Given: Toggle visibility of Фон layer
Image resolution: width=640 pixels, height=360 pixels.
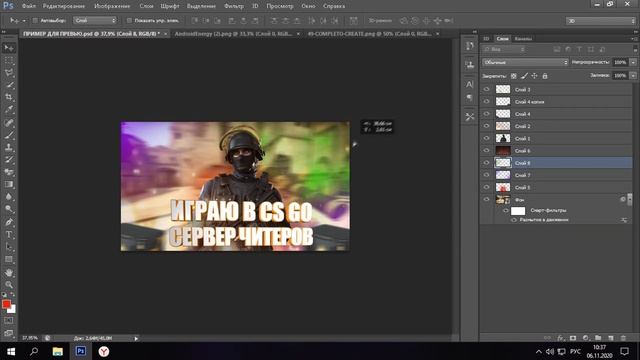Looking at the screenshot, I should point(486,199).
